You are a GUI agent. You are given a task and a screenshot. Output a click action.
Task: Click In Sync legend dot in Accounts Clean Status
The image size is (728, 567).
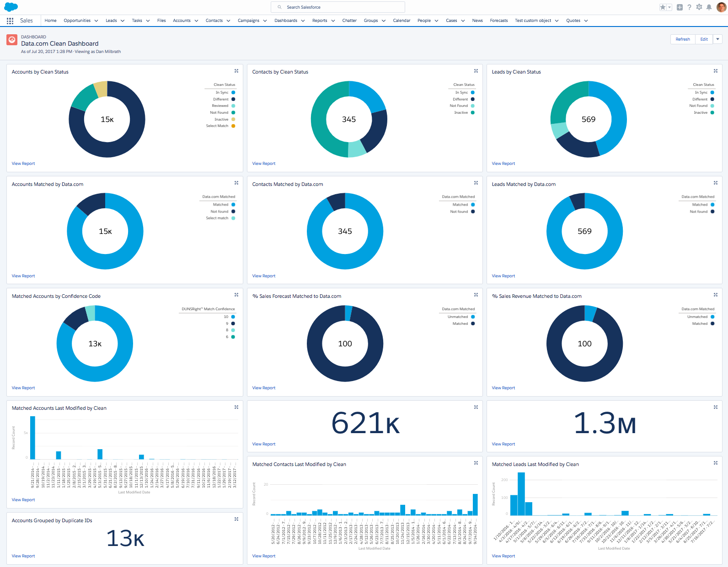tap(233, 92)
